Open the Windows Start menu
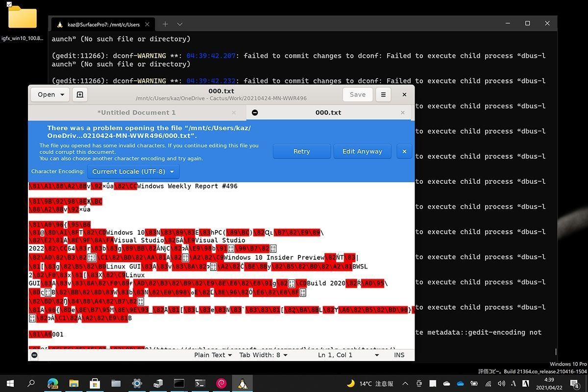The image size is (588, 392). 10,384
